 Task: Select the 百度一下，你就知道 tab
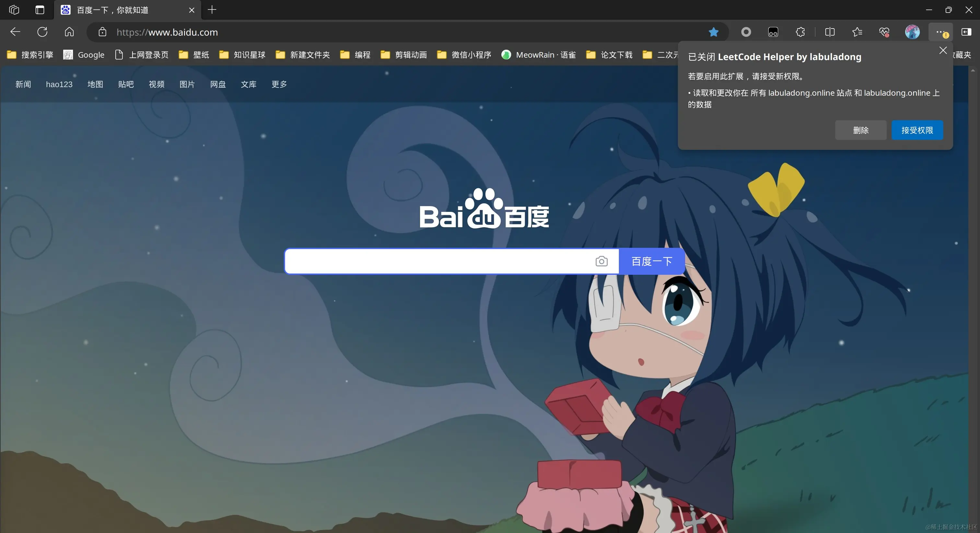point(128,10)
